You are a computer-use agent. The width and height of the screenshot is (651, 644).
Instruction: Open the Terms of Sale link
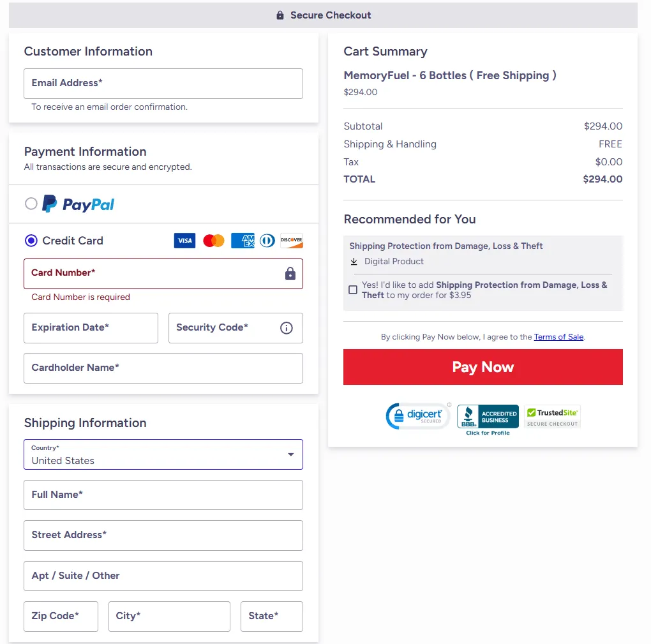point(558,336)
